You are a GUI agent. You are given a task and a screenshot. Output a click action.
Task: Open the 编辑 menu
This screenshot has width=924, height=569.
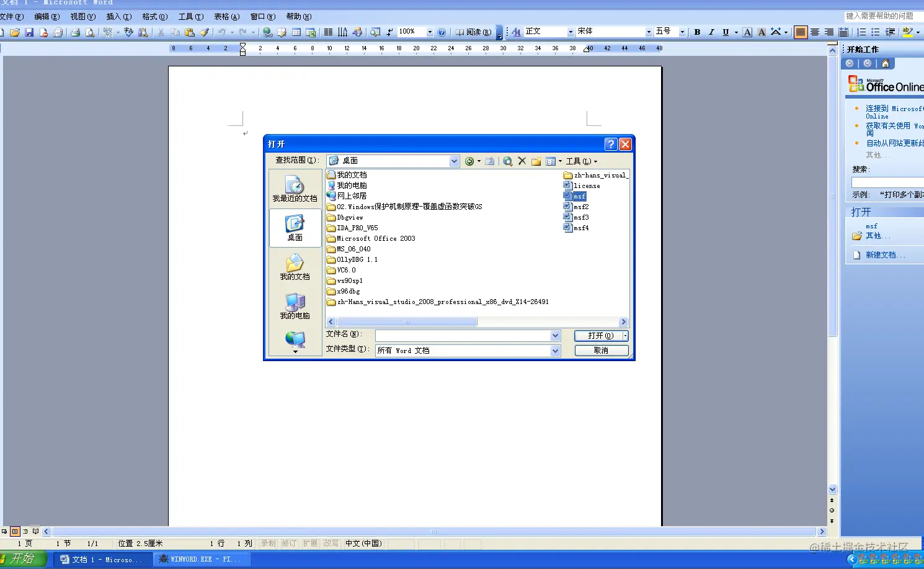pos(47,17)
